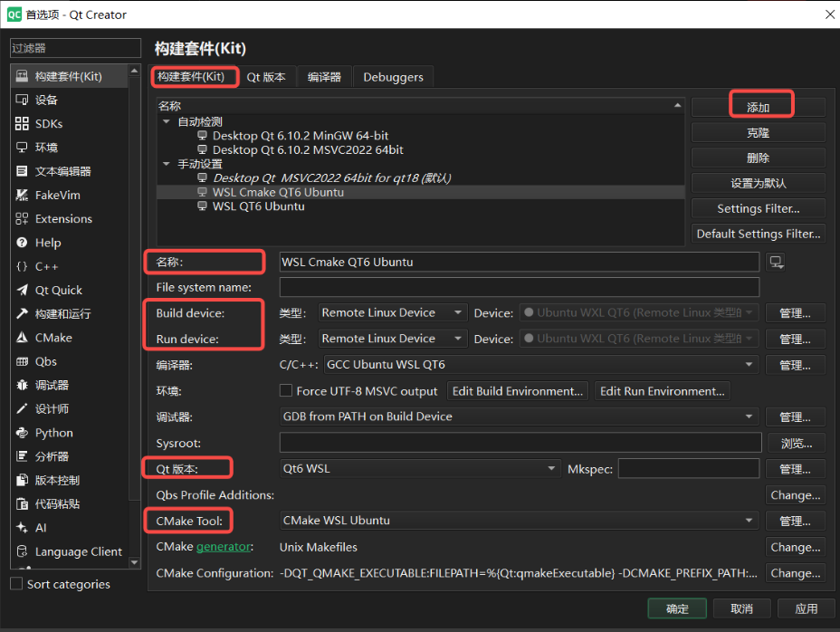This screenshot has height=632, width=840.
Task: Click the 添加 add kit button
Action: pos(758,107)
